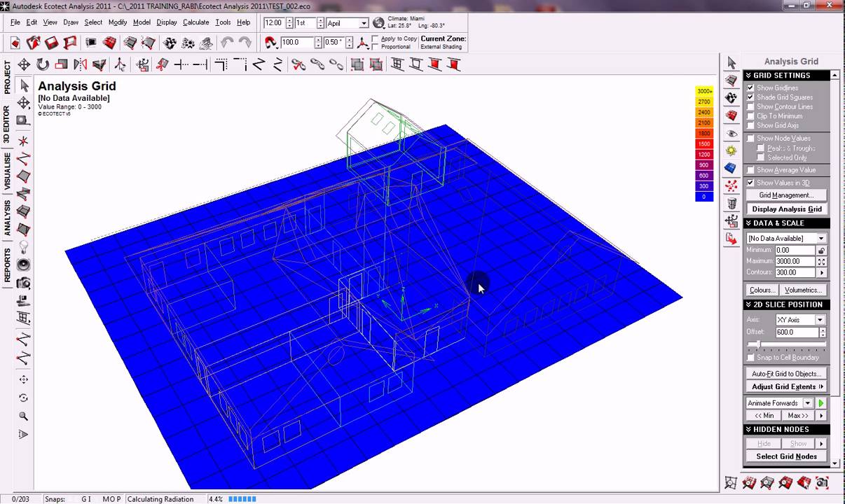This screenshot has height=504, width=845.
Task: Open the sun Shadow Settings panel icon
Action: [x=731, y=150]
